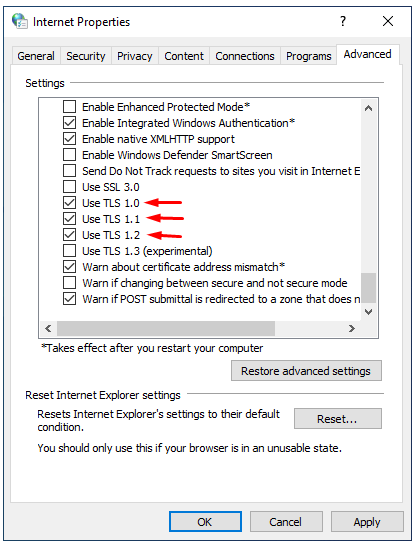
Task: Select the Privacy tab
Action: click(135, 56)
